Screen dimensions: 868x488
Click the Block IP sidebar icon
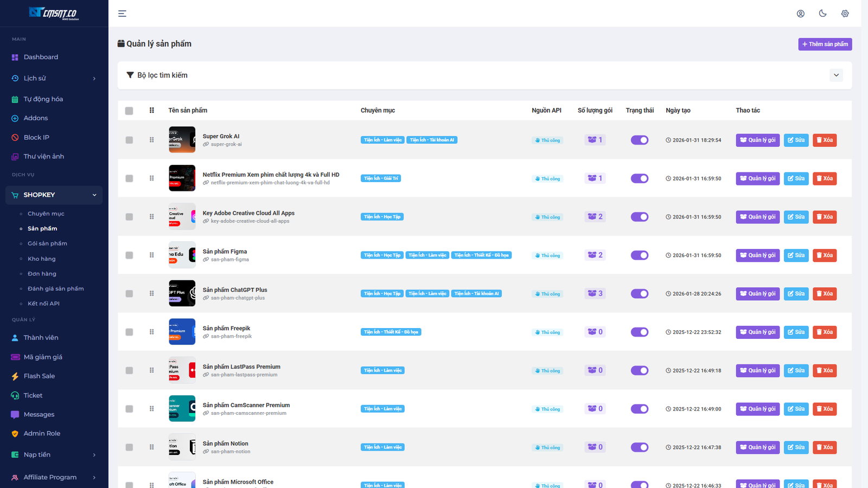(x=15, y=138)
